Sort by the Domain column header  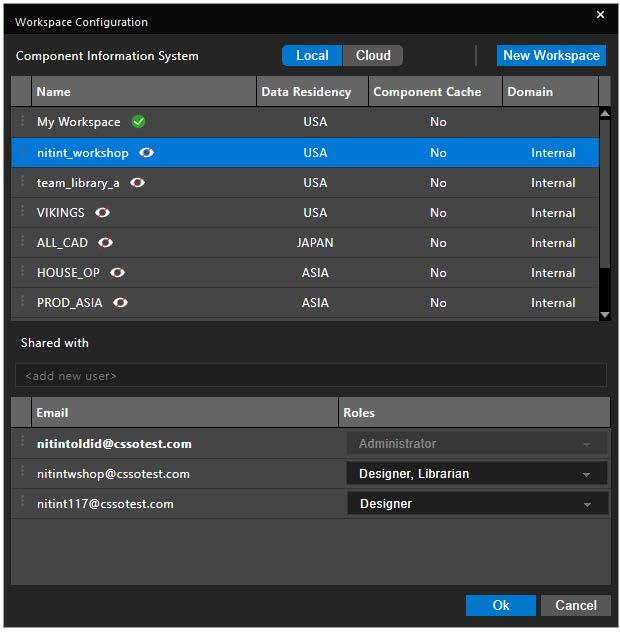551,92
